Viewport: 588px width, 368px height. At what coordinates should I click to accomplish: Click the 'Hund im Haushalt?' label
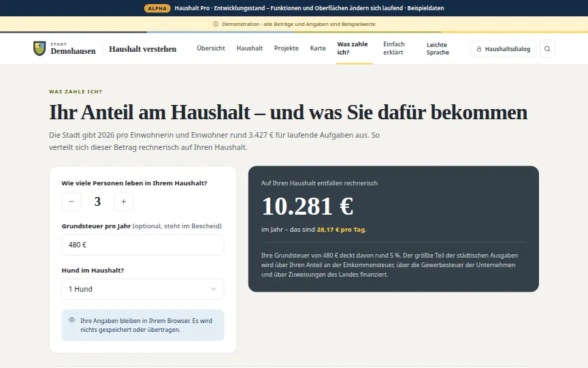(93, 271)
